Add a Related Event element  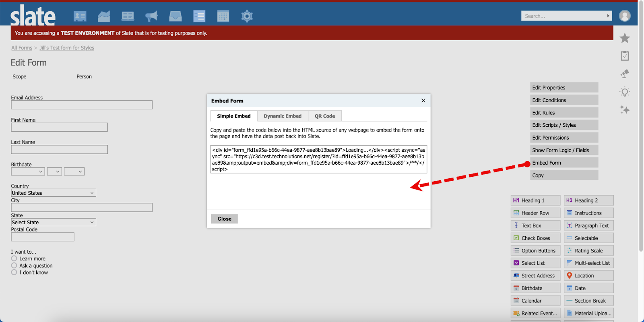click(535, 313)
